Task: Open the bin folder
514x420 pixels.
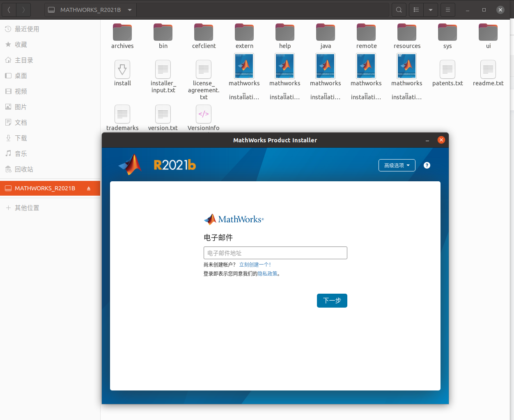Action: click(163, 36)
